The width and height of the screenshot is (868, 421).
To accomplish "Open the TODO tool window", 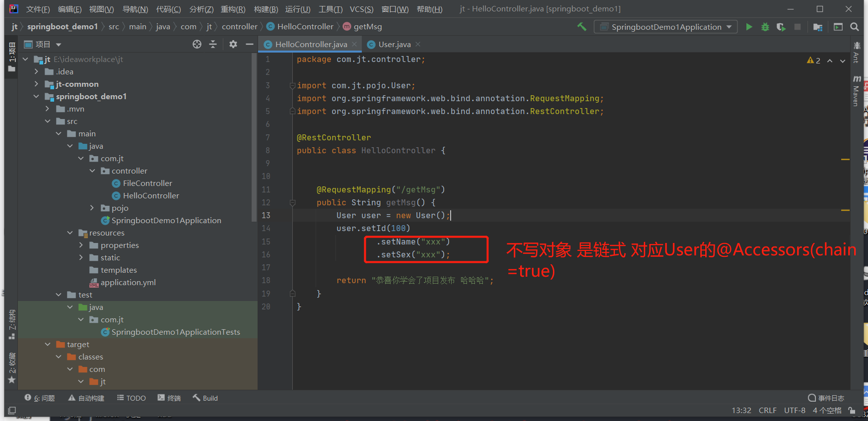I will pyautogui.click(x=132, y=398).
